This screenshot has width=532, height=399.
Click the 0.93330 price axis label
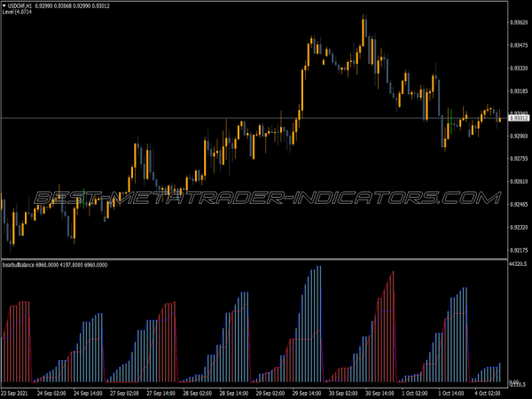coord(519,68)
